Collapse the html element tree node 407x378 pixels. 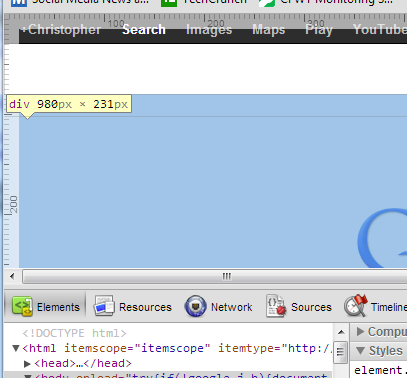tap(15, 348)
